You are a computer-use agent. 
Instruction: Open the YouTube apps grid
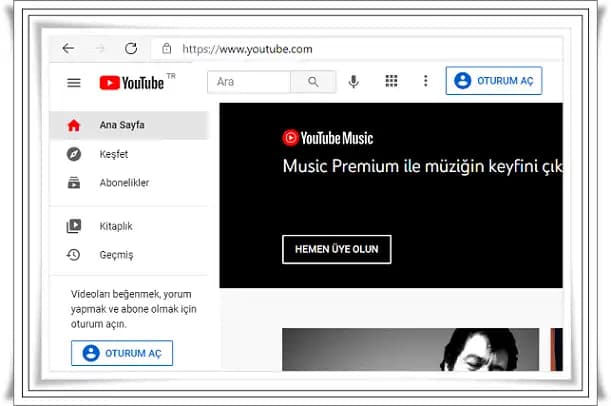click(x=391, y=81)
